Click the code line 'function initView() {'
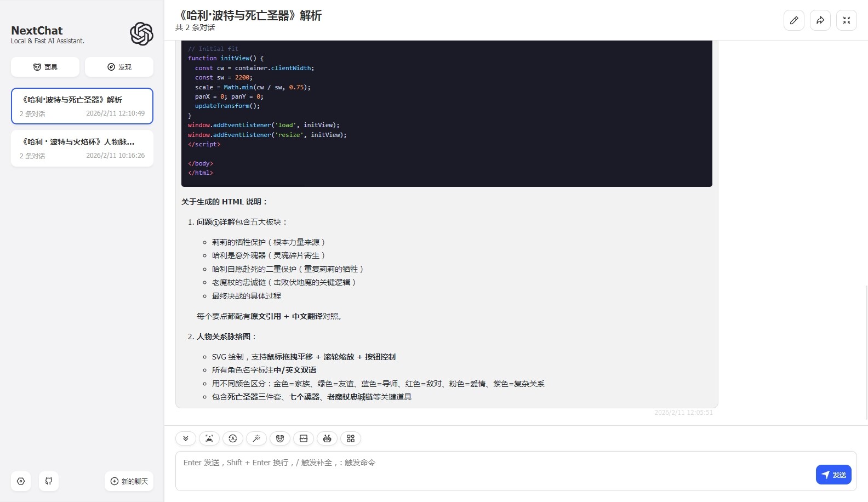Screen dimensions: 868x502 226,58
